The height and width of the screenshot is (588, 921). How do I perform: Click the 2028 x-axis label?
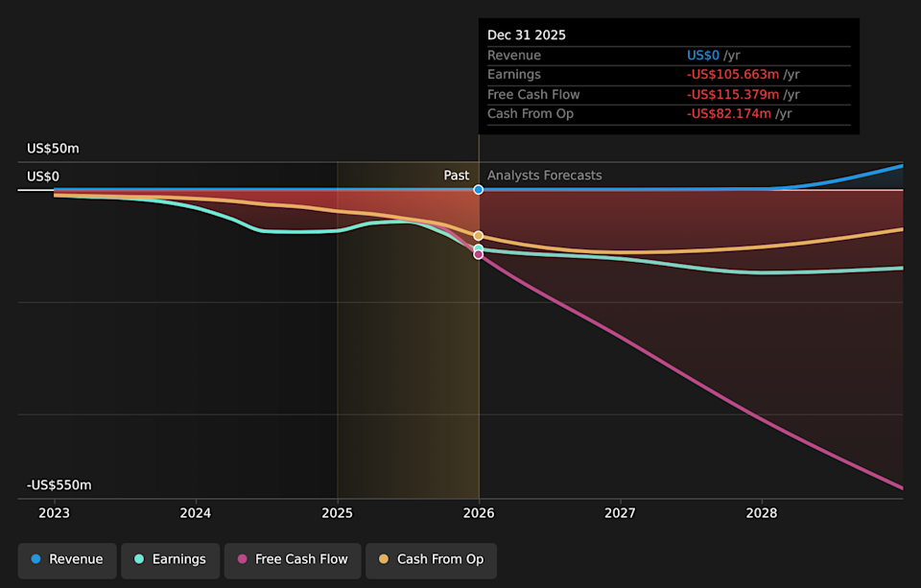click(762, 513)
